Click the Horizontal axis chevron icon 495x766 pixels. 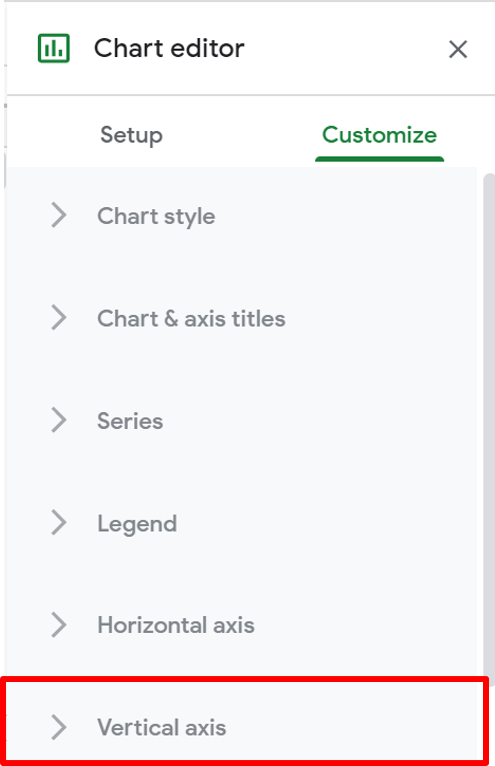point(59,625)
